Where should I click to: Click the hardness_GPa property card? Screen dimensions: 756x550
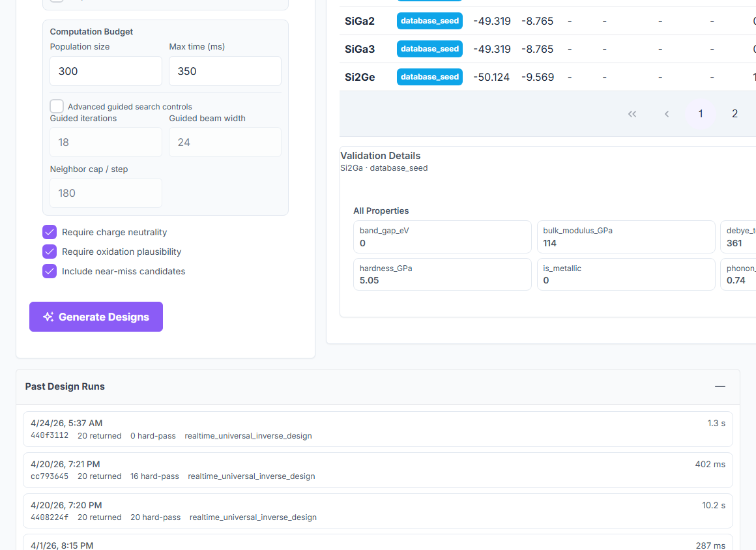[442, 274]
